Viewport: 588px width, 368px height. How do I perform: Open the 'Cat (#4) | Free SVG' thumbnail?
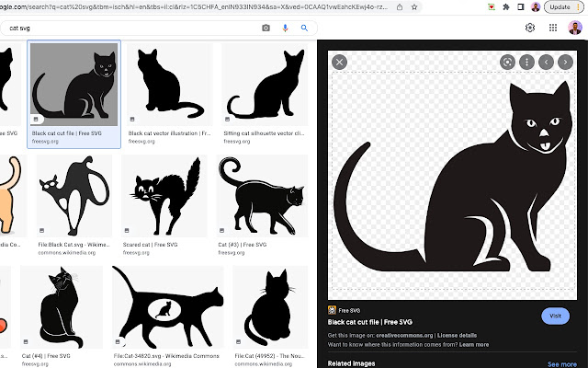62,307
